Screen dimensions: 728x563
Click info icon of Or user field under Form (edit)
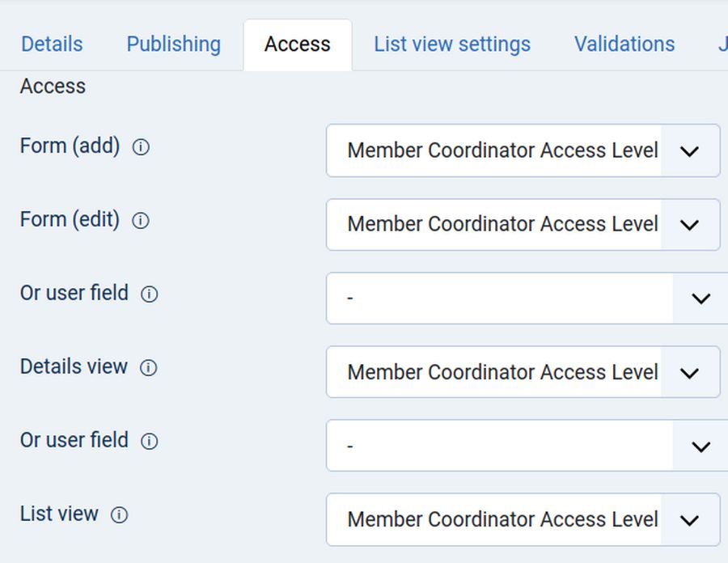[149, 294]
